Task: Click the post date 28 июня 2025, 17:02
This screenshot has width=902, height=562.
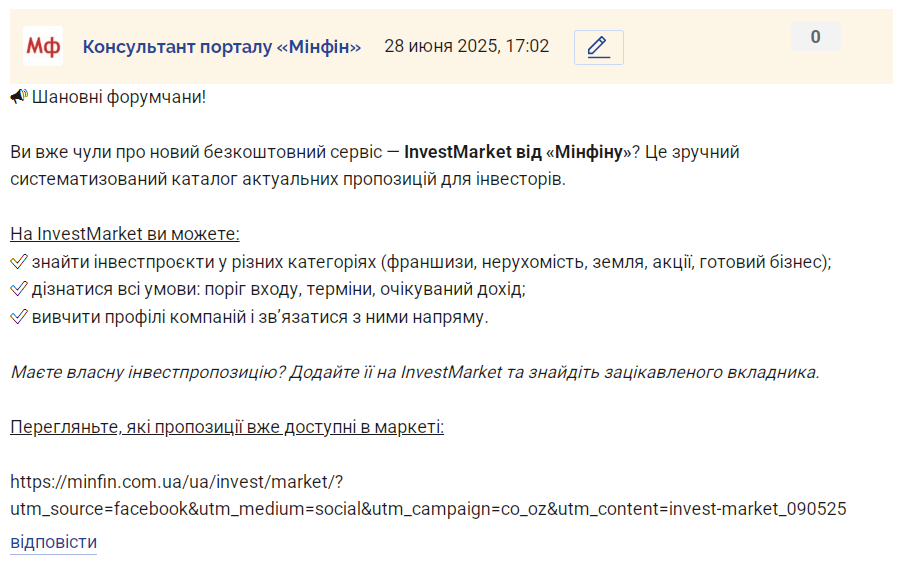Action: point(467,46)
